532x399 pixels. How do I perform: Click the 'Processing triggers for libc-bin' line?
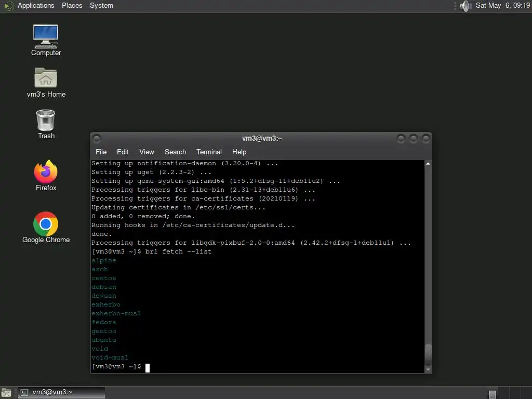point(203,190)
